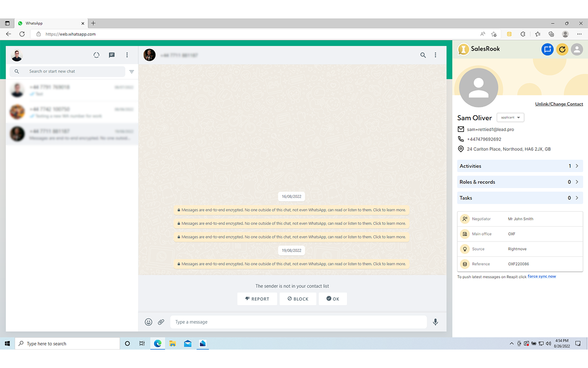Open Edge settings and more menu

[579, 34]
